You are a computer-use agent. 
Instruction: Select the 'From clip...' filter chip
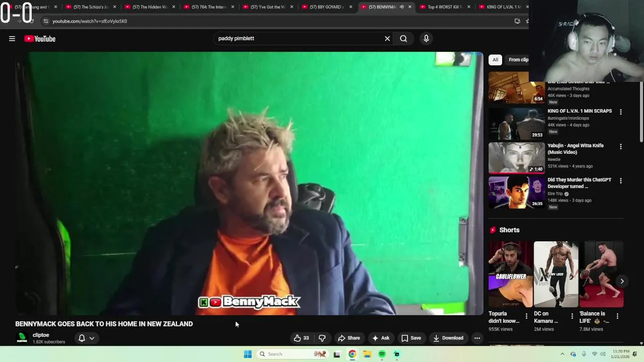(x=518, y=60)
